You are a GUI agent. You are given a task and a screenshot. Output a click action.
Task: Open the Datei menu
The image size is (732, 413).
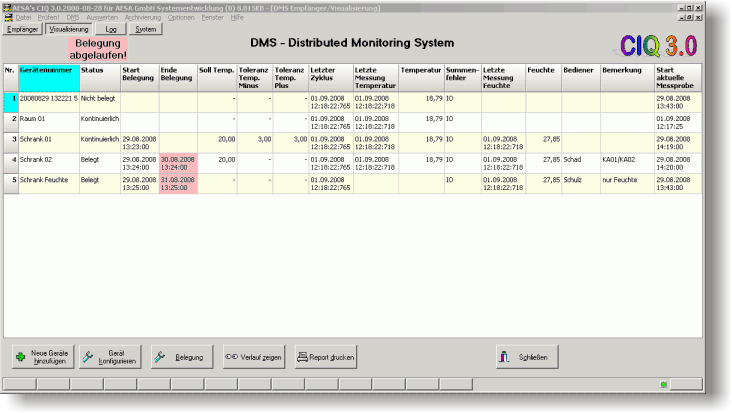(23, 18)
